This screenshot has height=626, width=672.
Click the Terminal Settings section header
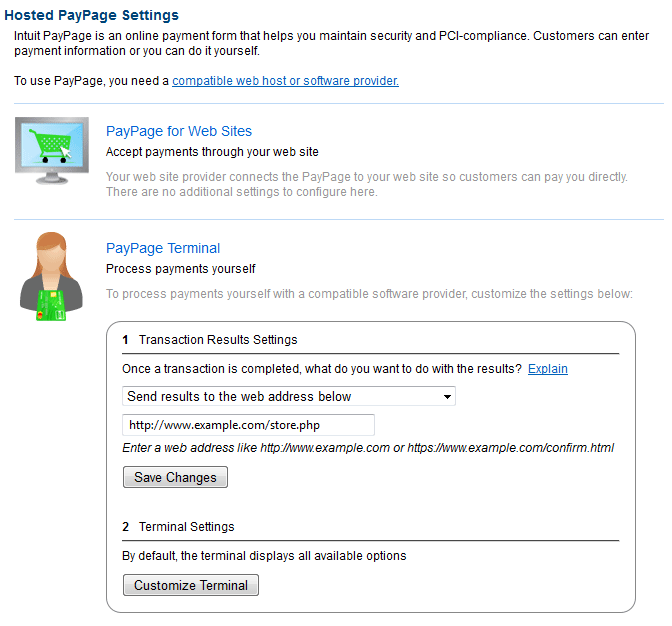pos(186,527)
